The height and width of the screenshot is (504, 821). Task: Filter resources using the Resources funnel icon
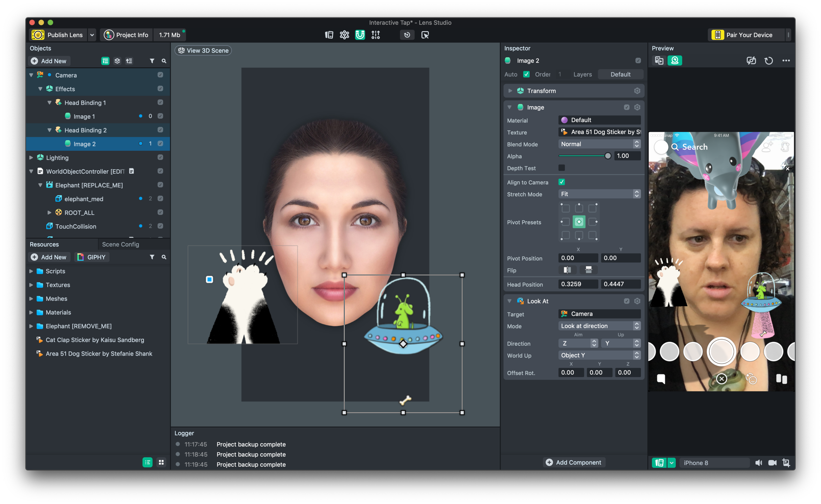[152, 257]
